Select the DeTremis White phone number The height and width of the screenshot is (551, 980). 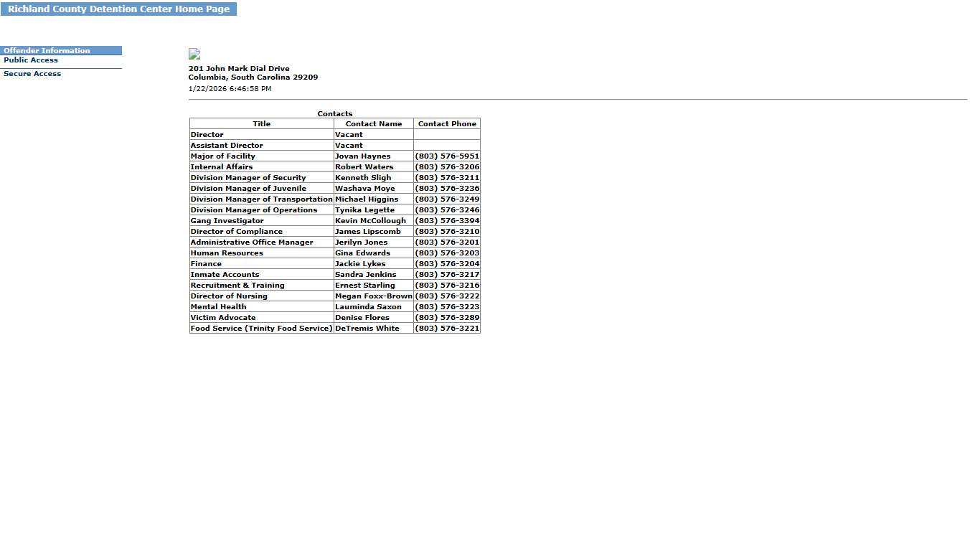tap(447, 329)
